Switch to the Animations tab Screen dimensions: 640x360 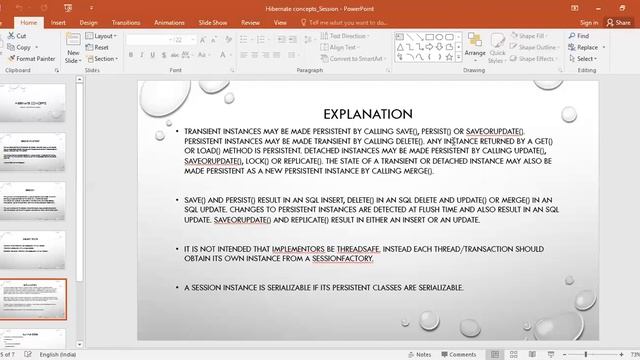point(169,23)
